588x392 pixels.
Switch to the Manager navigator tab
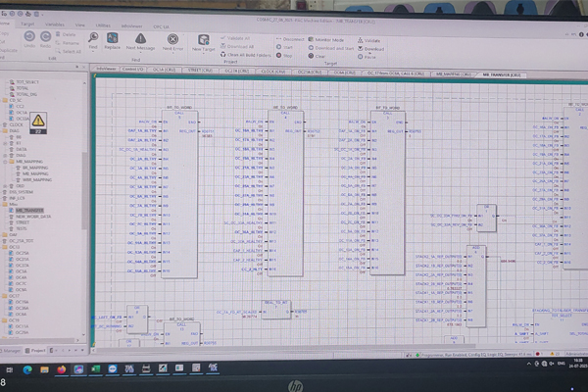[x=11, y=351]
